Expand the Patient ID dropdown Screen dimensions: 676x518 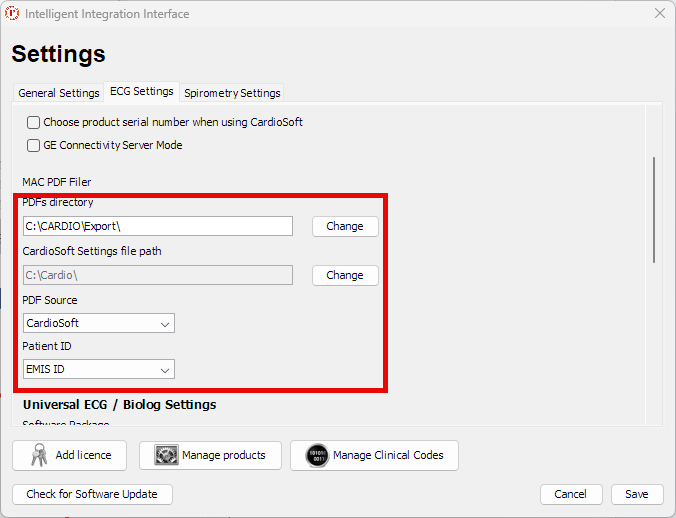coord(99,369)
